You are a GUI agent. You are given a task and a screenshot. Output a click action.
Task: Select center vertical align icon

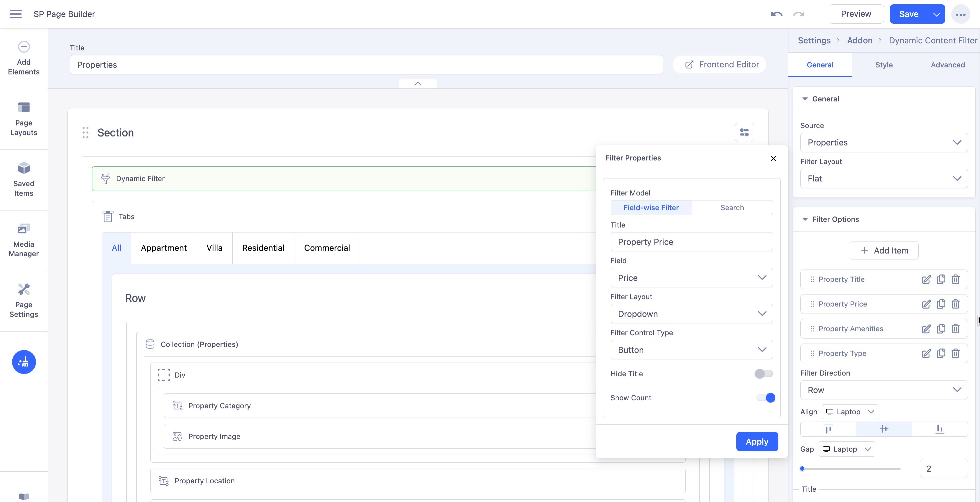tap(884, 429)
